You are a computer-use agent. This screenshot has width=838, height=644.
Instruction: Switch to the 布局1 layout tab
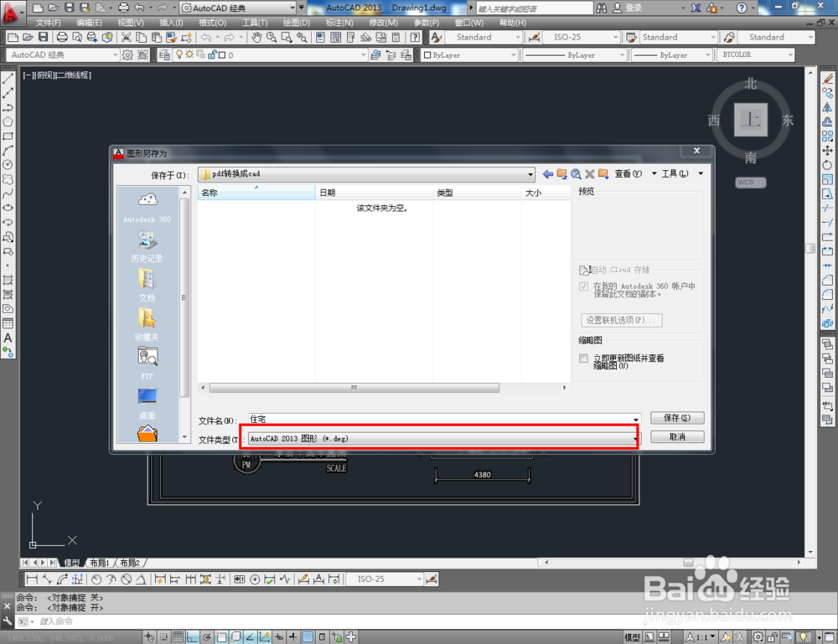pos(99,563)
